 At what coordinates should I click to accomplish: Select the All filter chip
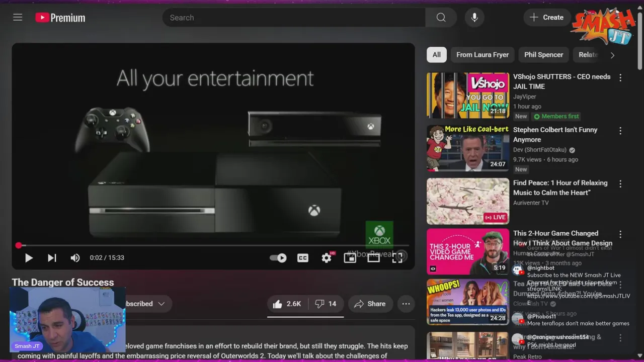click(x=436, y=55)
